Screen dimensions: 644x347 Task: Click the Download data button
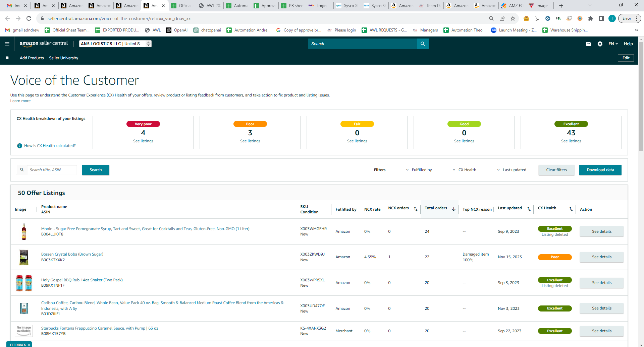[600, 170]
